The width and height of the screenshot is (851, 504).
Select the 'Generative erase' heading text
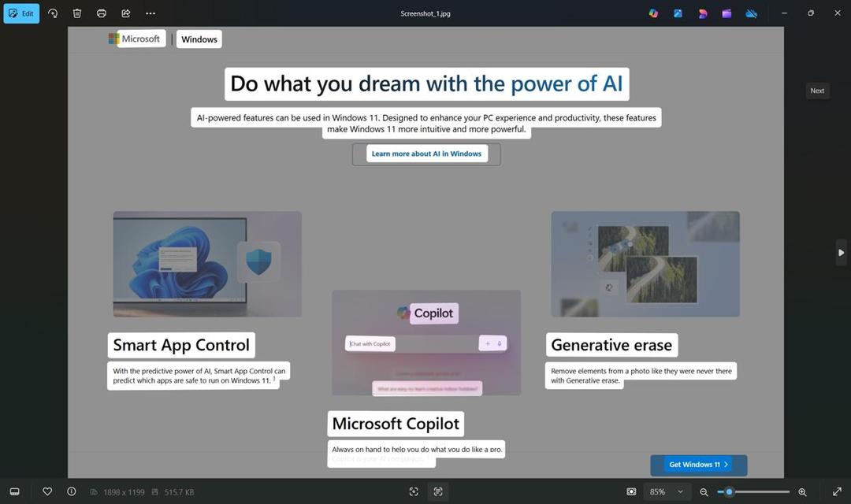click(611, 345)
